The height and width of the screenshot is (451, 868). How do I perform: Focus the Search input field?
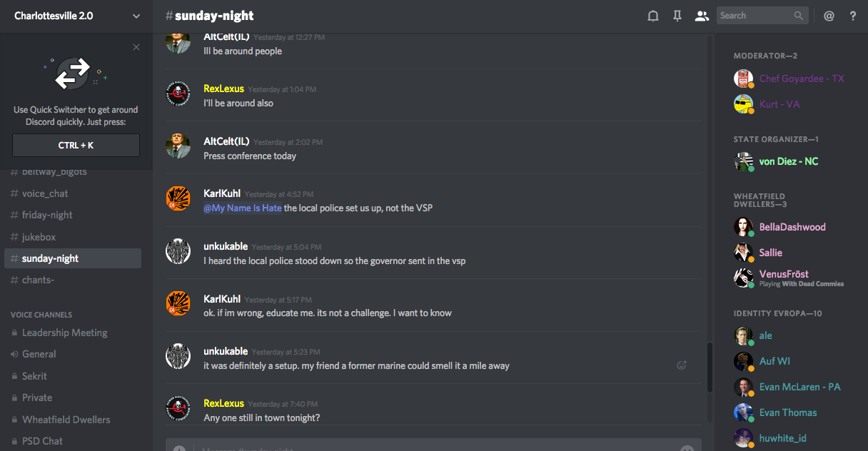coord(755,16)
